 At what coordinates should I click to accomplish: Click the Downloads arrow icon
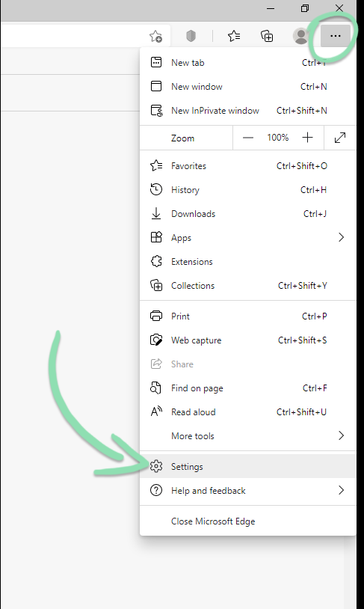coord(156,214)
